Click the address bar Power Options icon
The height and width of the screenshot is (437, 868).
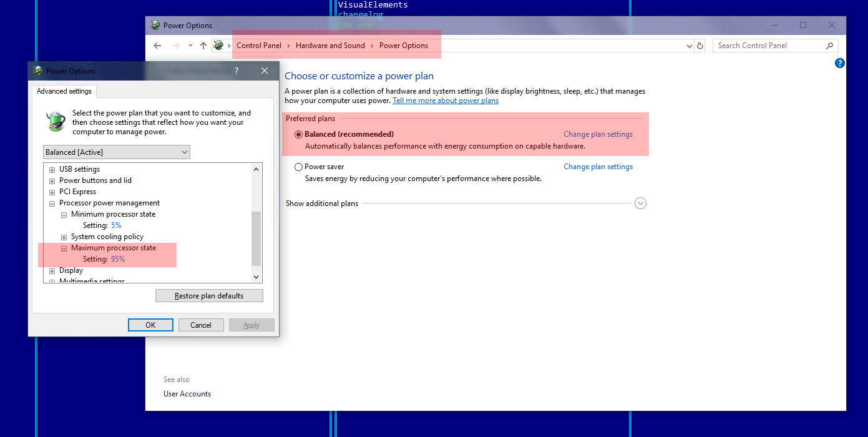coord(218,46)
